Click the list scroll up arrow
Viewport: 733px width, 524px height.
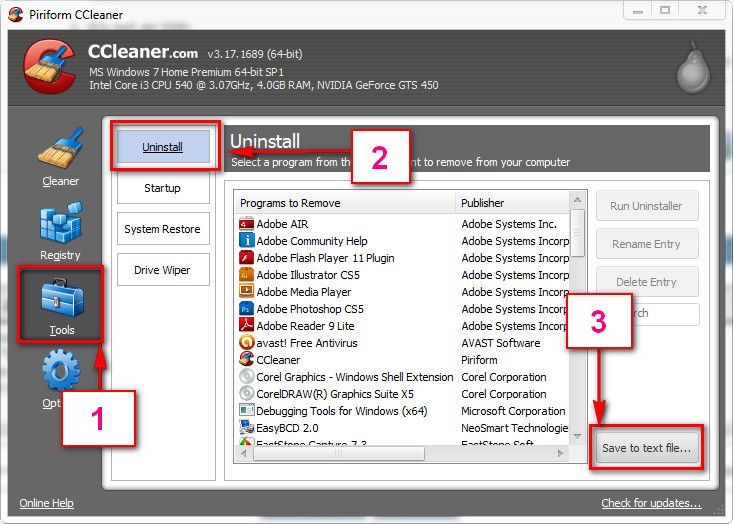577,200
